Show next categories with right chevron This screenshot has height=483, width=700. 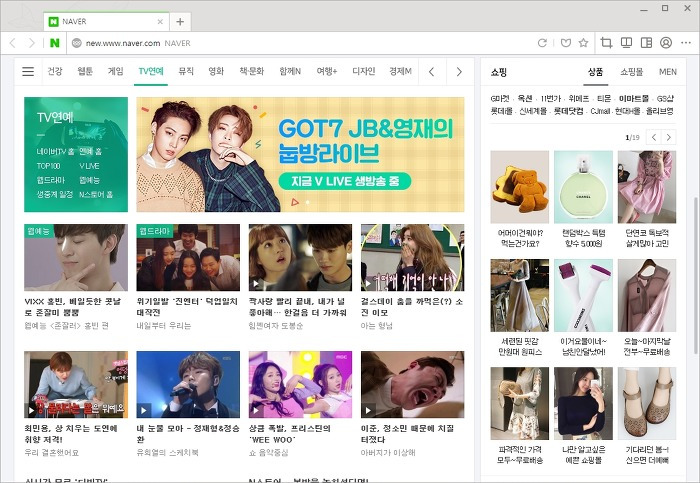click(459, 71)
